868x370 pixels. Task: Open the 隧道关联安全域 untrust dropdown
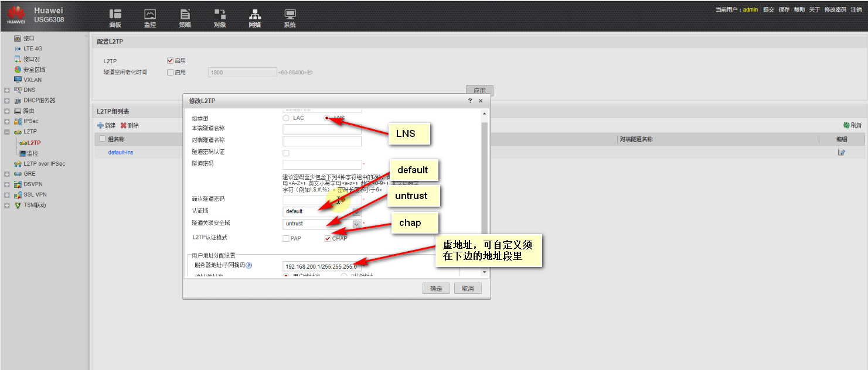pos(356,224)
